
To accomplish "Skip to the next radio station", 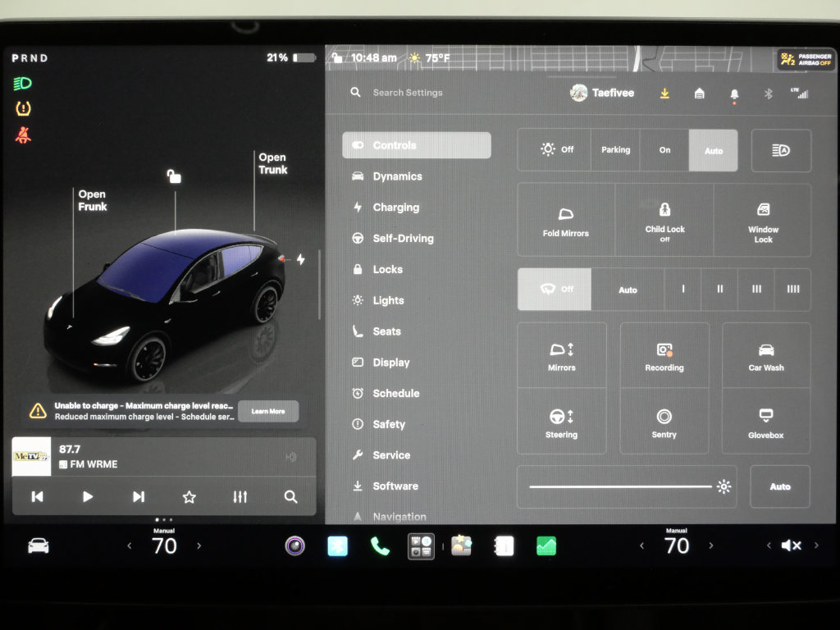I will [138, 496].
